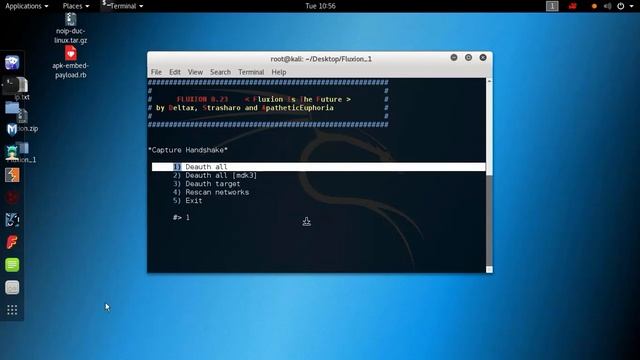This screenshot has height=360, width=640.
Task: Click the 'Fluxion Is The Future' banner text
Action: (298, 99)
